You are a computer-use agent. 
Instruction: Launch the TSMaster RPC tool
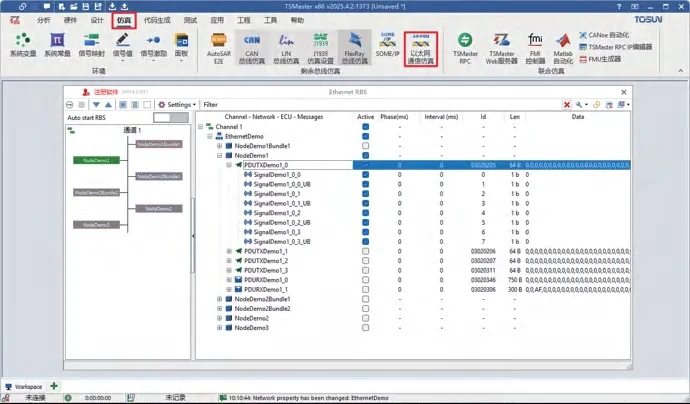[x=465, y=48]
